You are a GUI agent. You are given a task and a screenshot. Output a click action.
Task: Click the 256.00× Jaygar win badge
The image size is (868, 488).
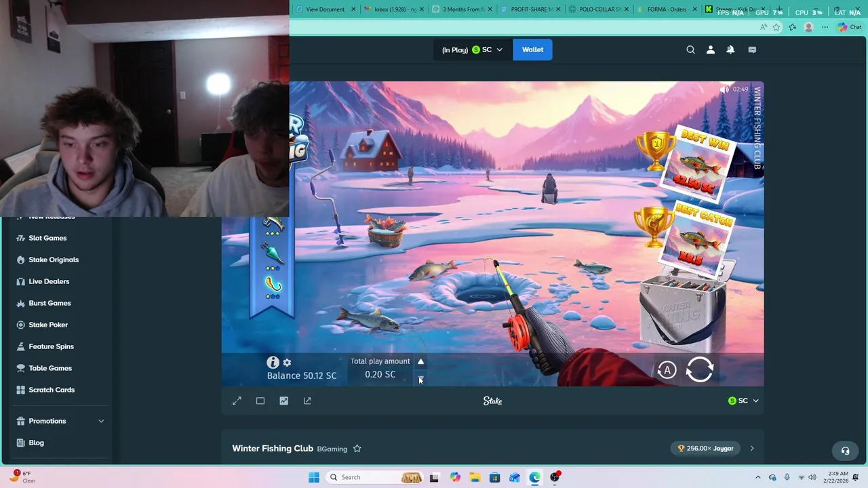click(x=706, y=448)
